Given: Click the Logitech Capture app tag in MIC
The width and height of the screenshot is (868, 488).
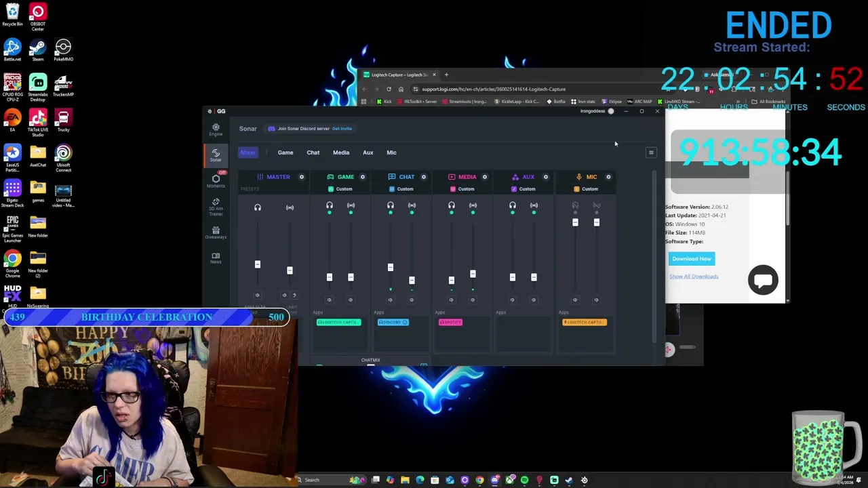Looking at the screenshot, I should [x=585, y=322].
